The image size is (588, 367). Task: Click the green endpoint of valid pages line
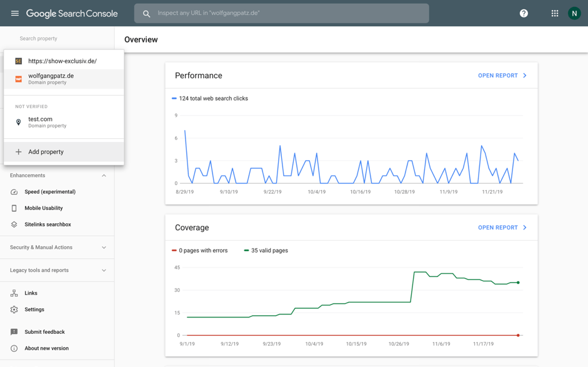[x=518, y=283]
